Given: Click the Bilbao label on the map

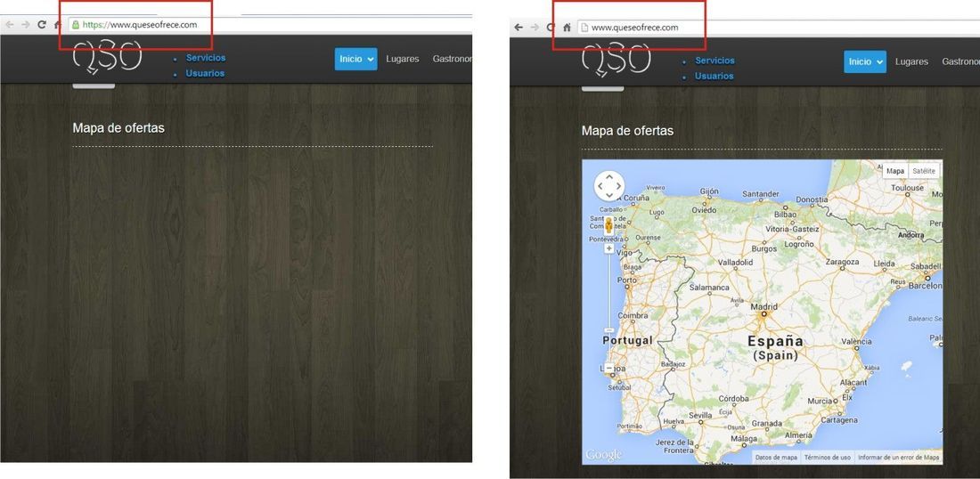Looking at the screenshot, I should coord(786,215).
